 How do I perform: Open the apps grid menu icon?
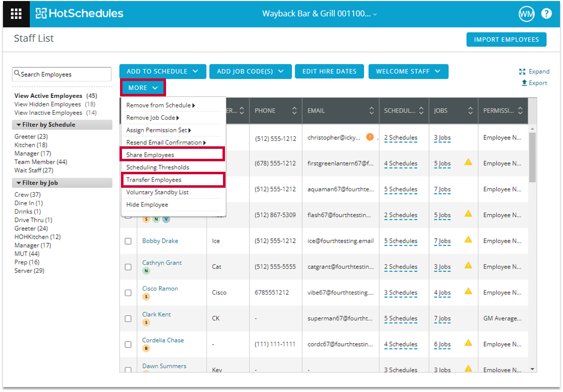tap(16, 13)
